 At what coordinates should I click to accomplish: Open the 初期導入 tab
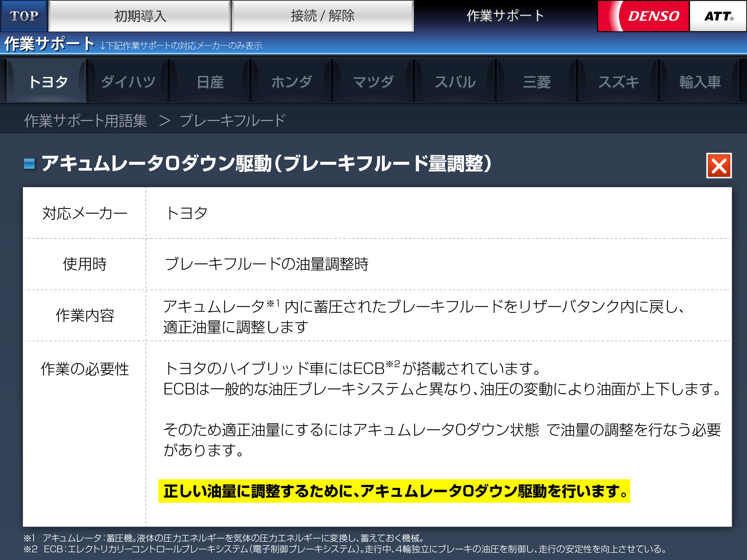click(140, 16)
